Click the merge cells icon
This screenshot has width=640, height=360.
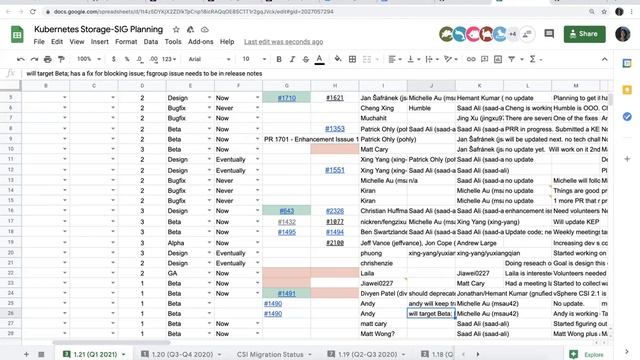[x=367, y=59]
